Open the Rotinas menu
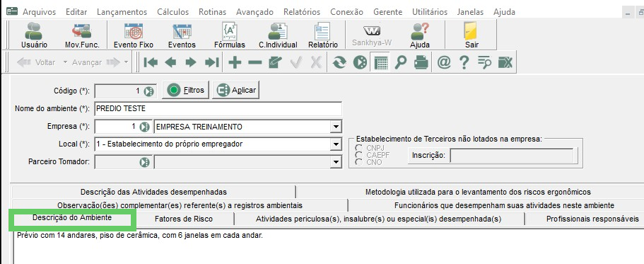Screen dimensions: 644x264 coord(212,12)
